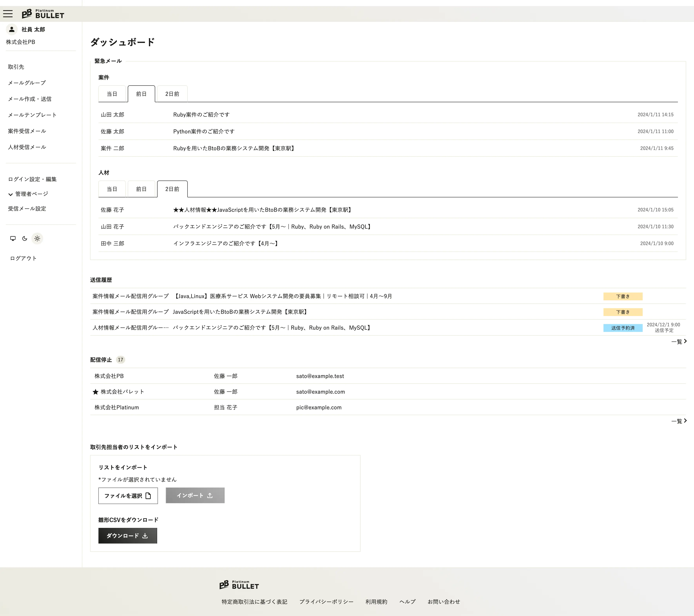This screenshot has height=616, width=694.
Task: Select 前日 tab under 人材
Action: pyautogui.click(x=141, y=189)
